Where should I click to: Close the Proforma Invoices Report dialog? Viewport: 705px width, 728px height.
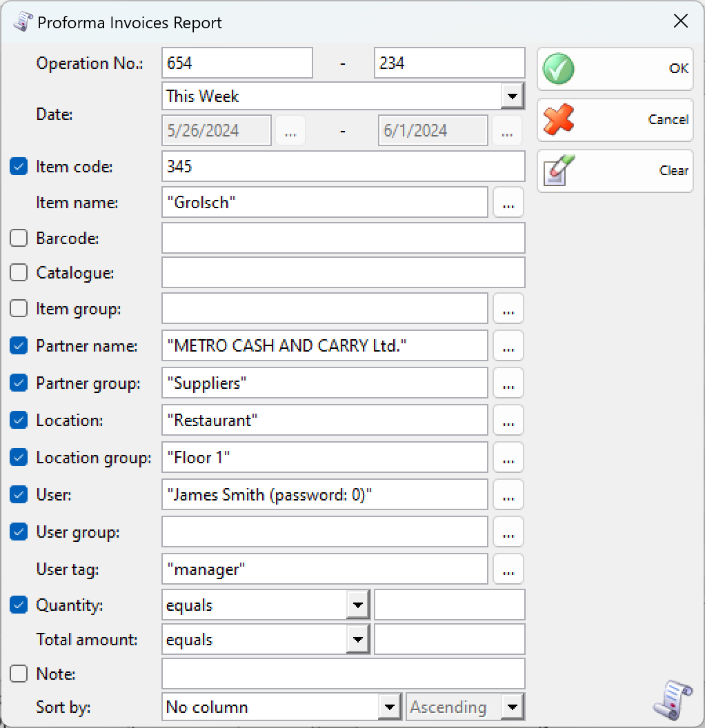pyautogui.click(x=681, y=21)
